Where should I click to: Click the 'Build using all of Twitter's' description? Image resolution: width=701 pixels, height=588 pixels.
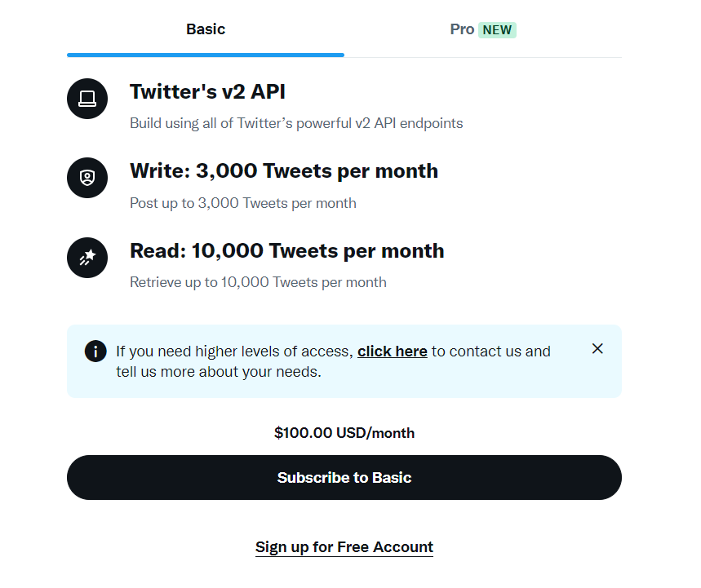[x=295, y=124]
